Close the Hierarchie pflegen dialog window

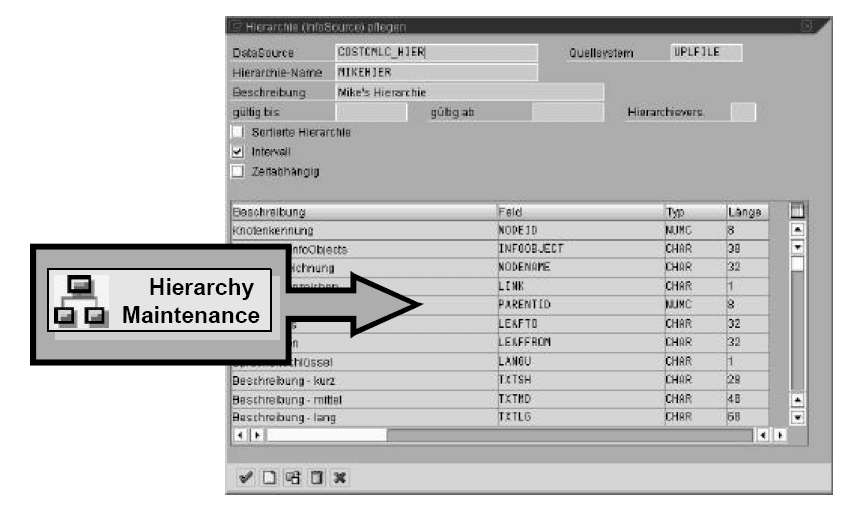[x=807, y=26]
